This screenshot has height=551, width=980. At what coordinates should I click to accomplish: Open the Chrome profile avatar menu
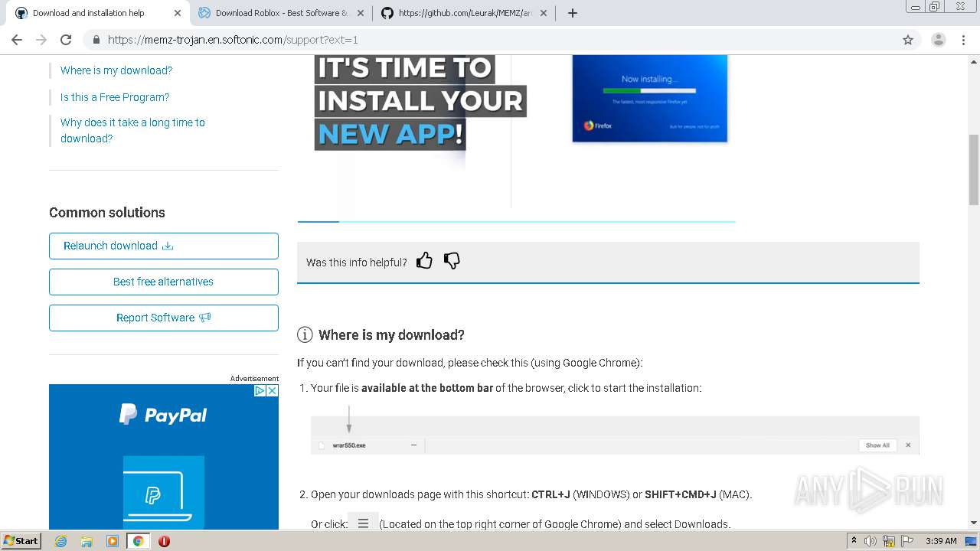coord(939,40)
